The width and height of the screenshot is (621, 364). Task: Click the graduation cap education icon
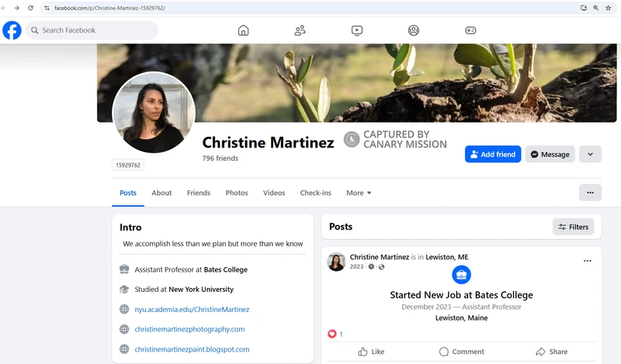[124, 289]
